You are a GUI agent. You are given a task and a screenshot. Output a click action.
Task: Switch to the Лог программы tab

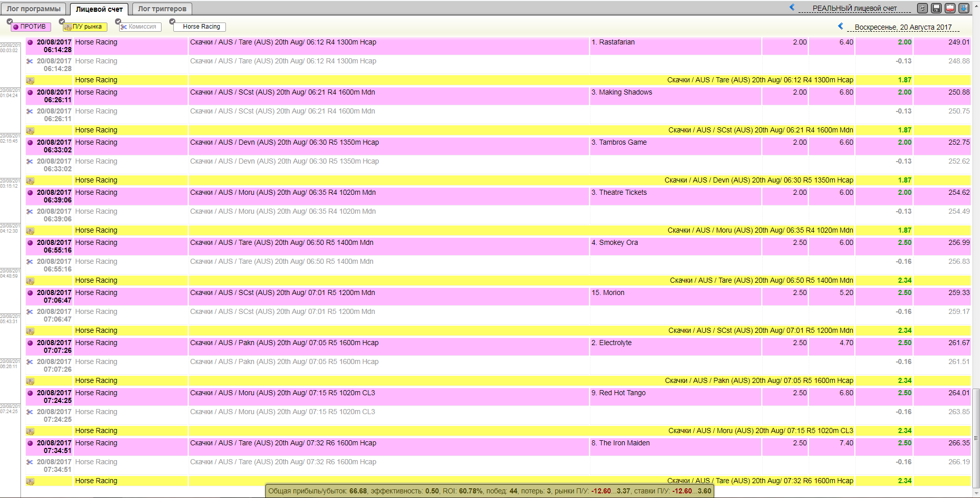34,9
